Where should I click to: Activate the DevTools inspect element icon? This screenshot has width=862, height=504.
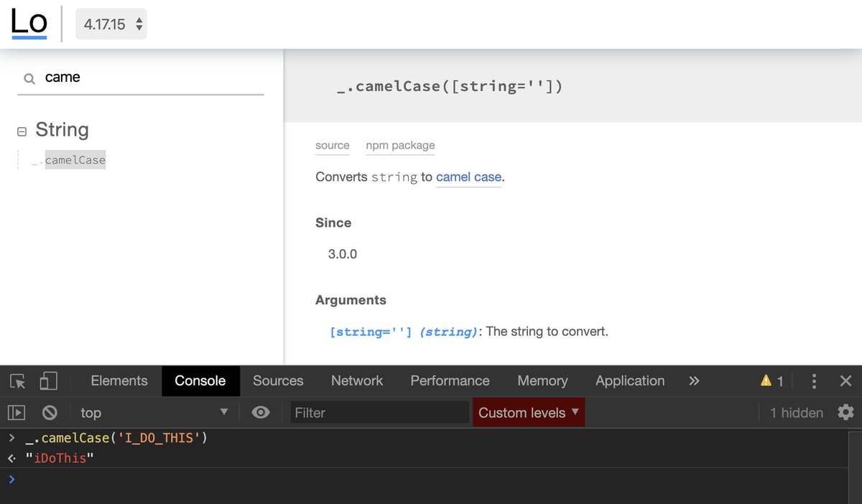click(18, 381)
